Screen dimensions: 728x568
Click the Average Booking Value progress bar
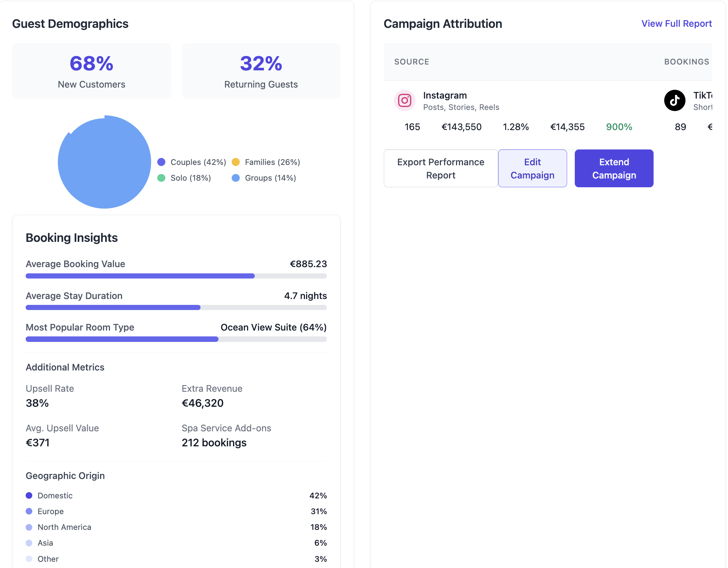(176, 276)
